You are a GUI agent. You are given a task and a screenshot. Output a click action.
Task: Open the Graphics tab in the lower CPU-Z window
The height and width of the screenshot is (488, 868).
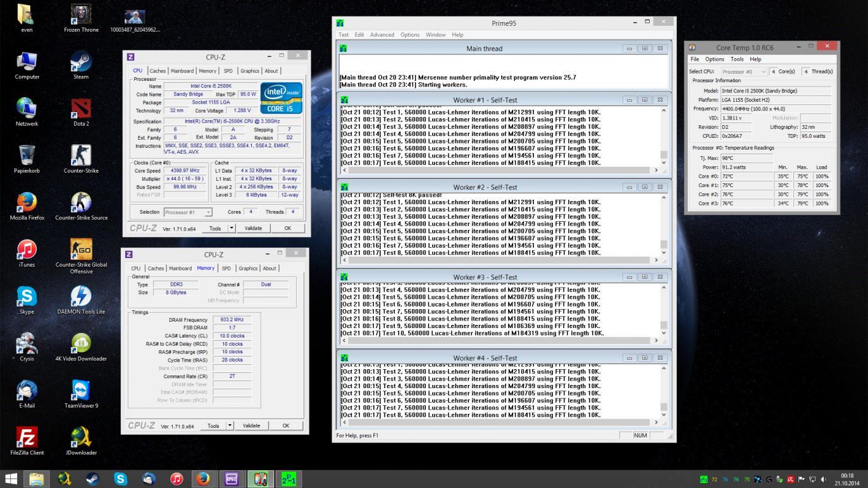248,268
